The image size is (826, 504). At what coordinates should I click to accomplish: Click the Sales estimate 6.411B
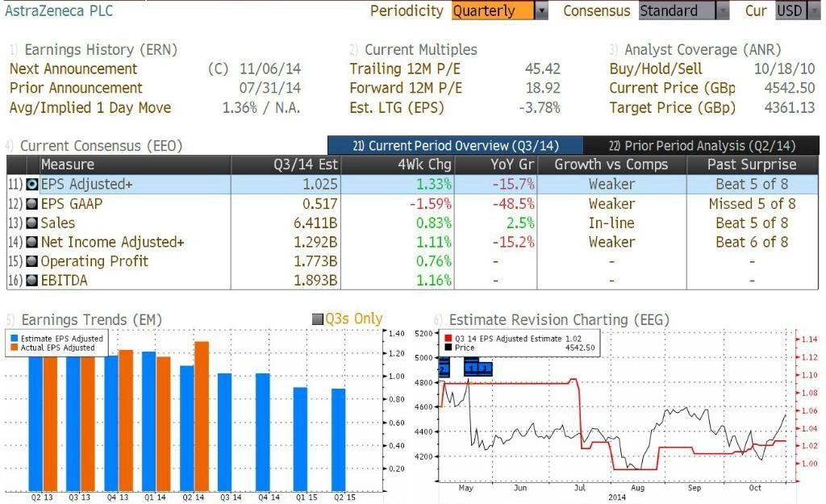click(315, 223)
